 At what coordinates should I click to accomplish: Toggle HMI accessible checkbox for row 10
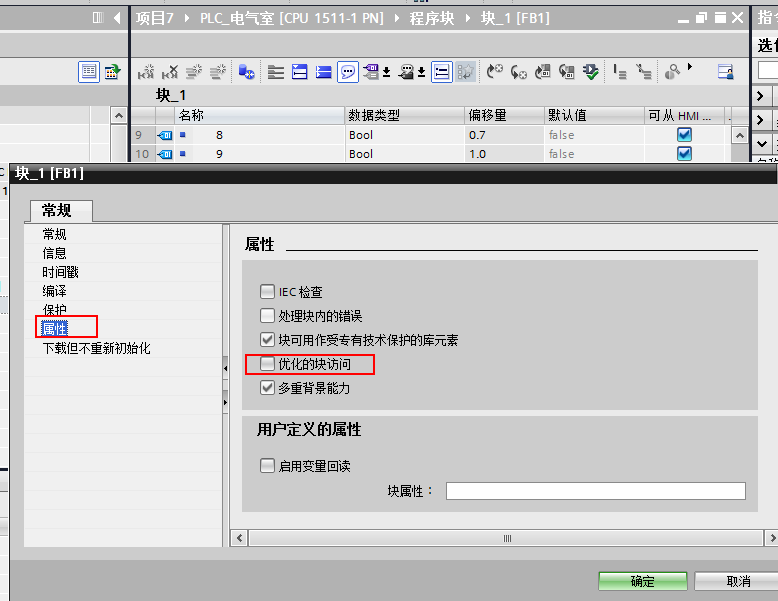(x=684, y=154)
